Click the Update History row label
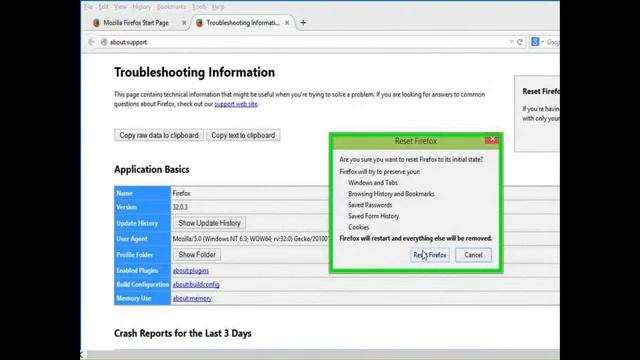 [137, 223]
